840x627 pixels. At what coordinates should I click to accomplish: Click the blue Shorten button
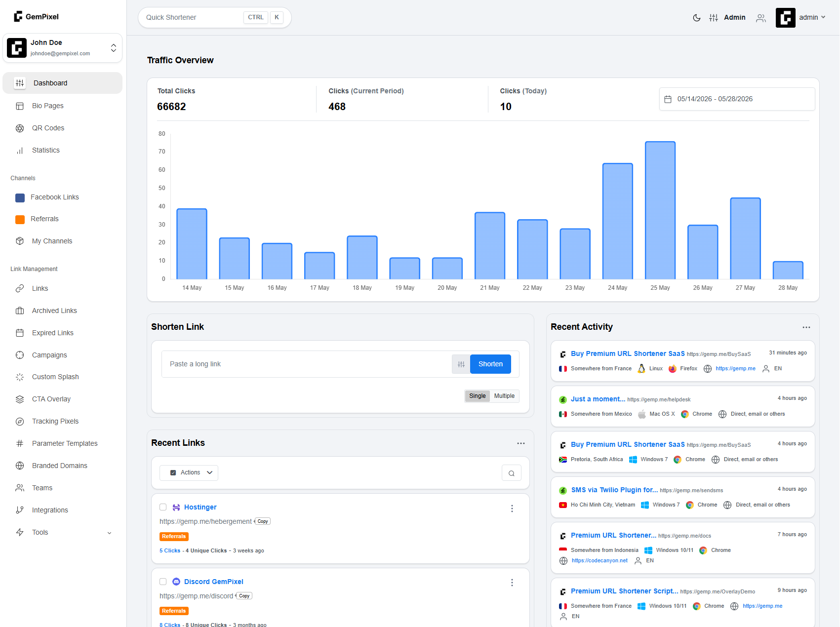tap(490, 364)
